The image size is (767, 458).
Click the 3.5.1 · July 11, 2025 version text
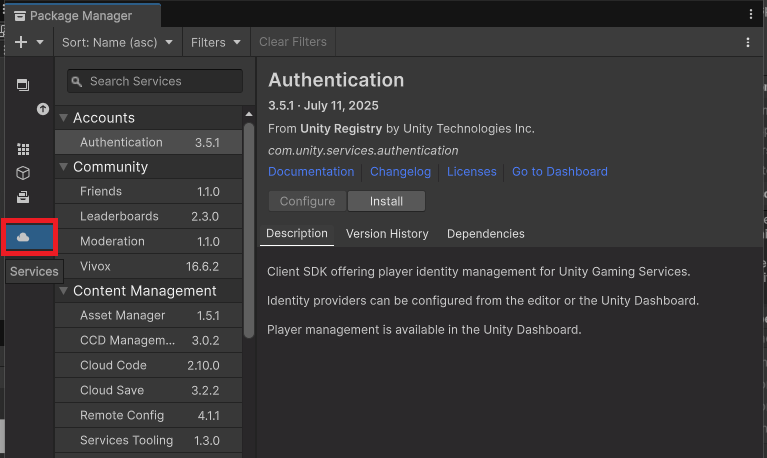pos(323,106)
